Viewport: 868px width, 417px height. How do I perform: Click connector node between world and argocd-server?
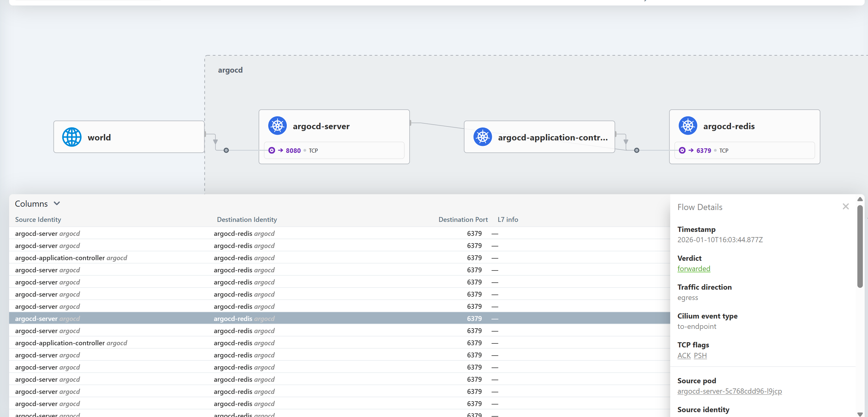tap(226, 150)
